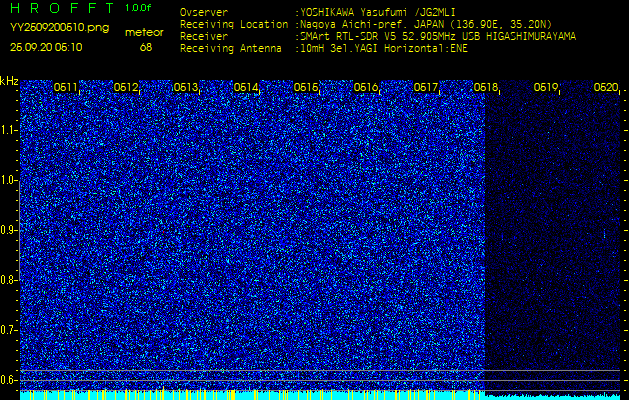Click the 0516 time marker
This screenshot has width=629, height=400.
(x=366, y=87)
